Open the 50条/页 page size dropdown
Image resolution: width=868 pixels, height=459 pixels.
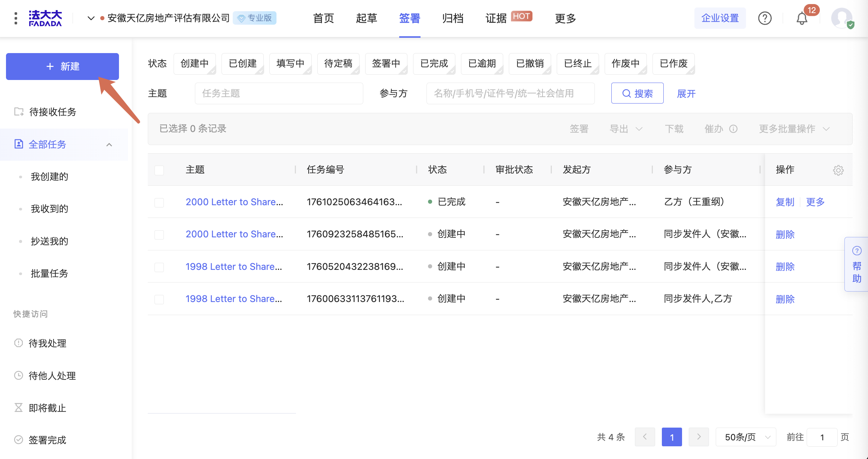point(746,437)
